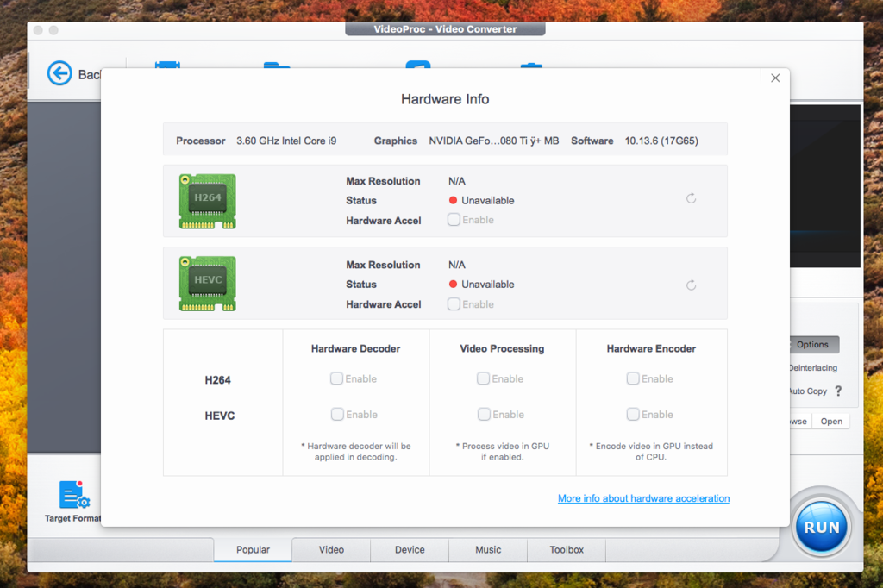The height and width of the screenshot is (588, 883).
Task: Check H264 Video Processing Enable box
Action: (x=484, y=378)
